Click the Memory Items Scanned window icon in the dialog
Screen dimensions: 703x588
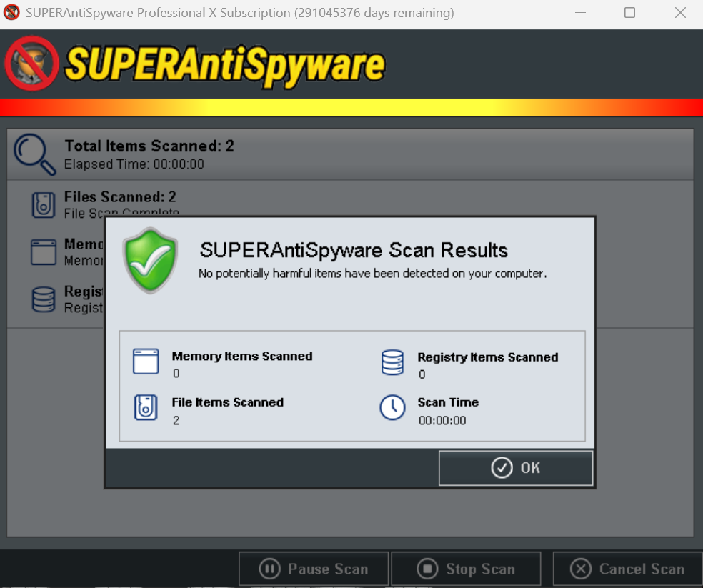coord(146,361)
